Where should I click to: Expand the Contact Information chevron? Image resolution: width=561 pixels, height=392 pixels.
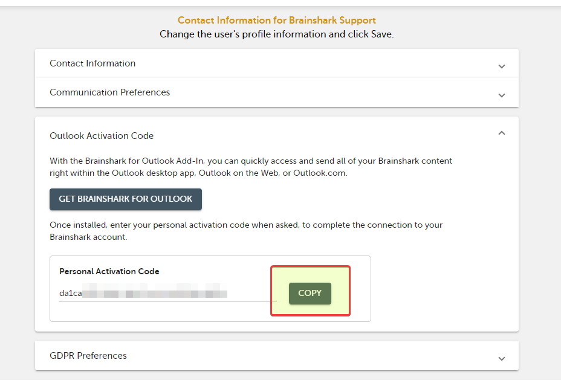pos(502,66)
